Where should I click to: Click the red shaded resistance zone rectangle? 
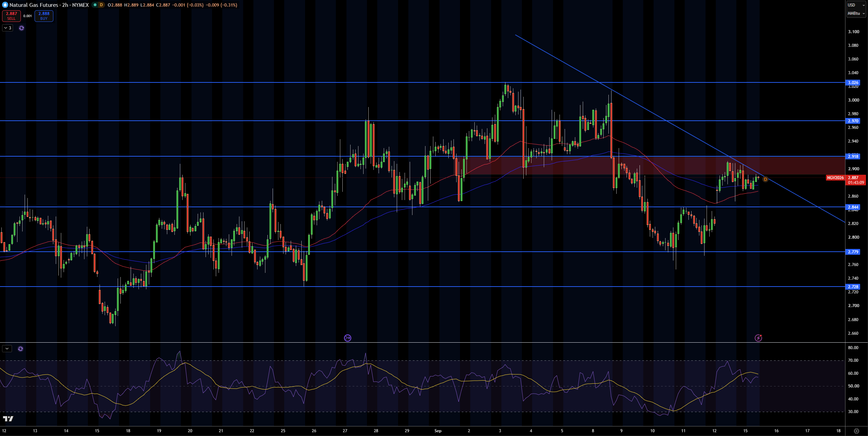pos(650,166)
